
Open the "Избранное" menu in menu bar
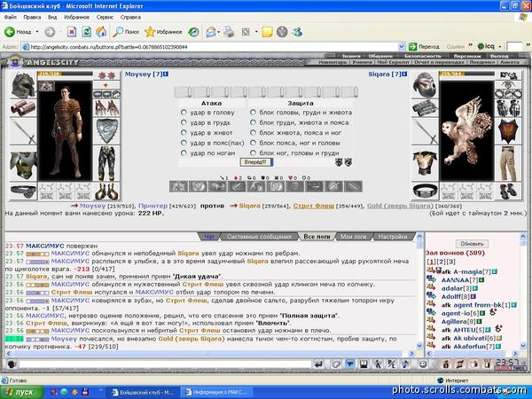(x=76, y=17)
